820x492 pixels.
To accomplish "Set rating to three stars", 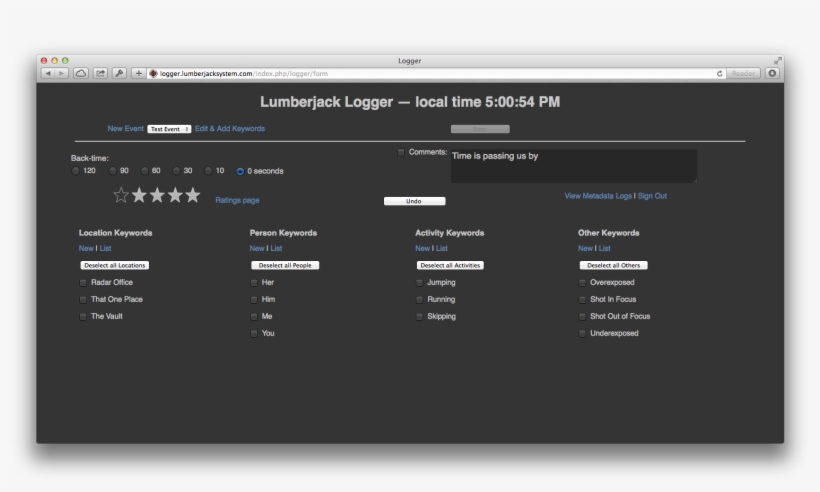I will [x=157, y=195].
